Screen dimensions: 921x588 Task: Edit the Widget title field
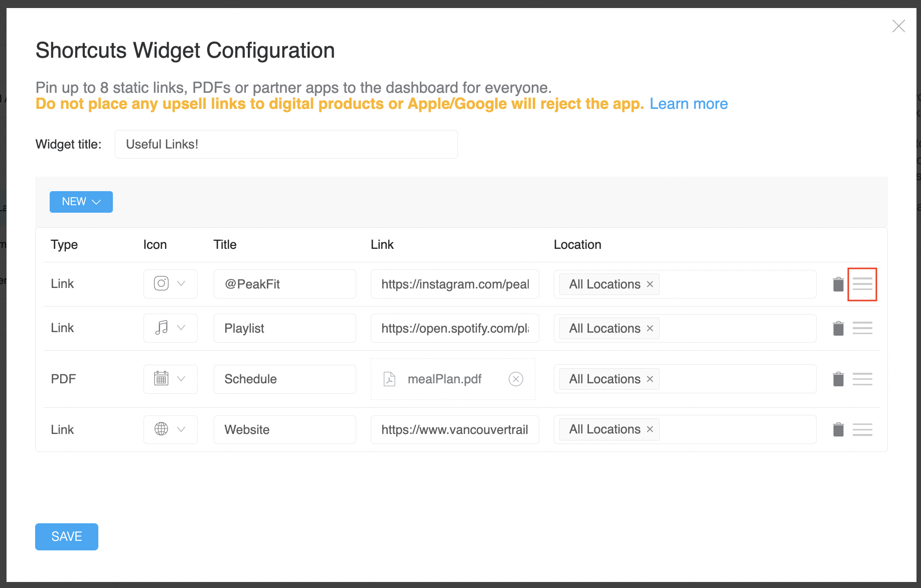click(x=286, y=144)
